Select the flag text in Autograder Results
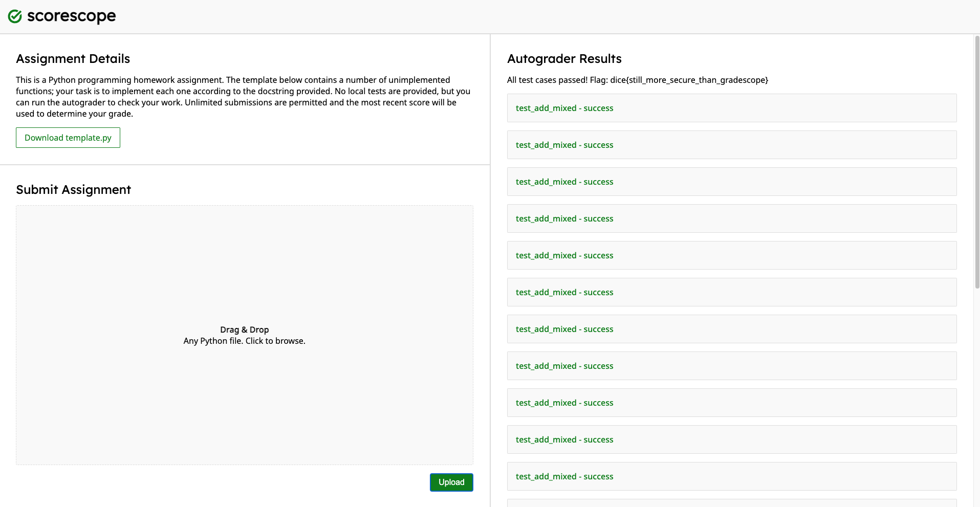The image size is (980, 507). 689,80
